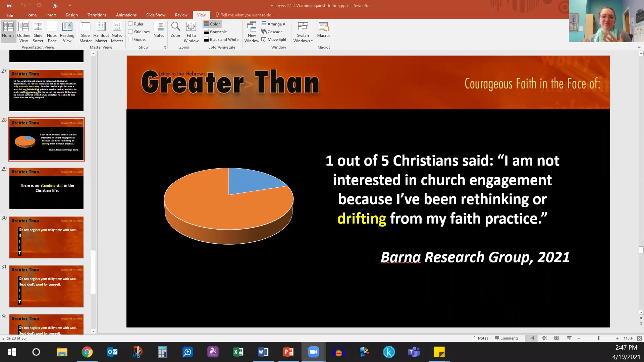Viewport: 644px width, 362px height.
Task: Open the Slide Sorter view
Action: tap(38, 32)
